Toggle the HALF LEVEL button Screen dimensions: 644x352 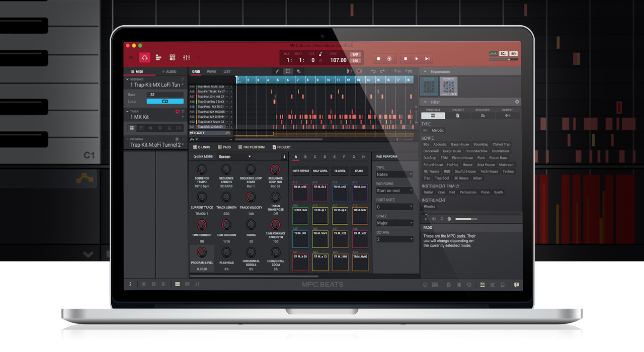pos(320,171)
